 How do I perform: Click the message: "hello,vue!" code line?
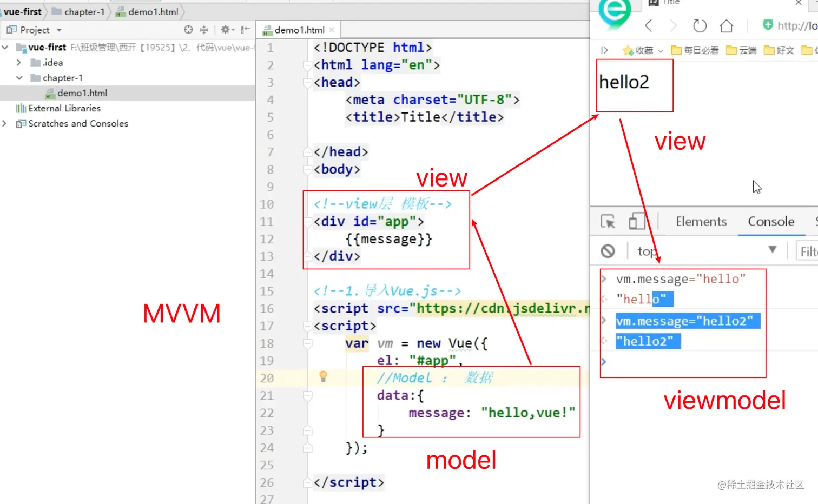point(492,413)
